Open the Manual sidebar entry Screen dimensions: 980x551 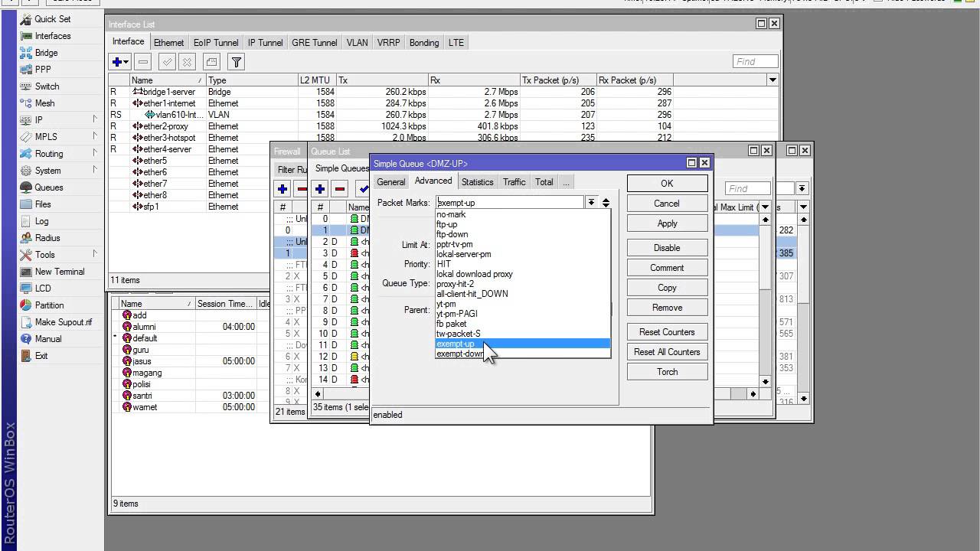pos(47,339)
